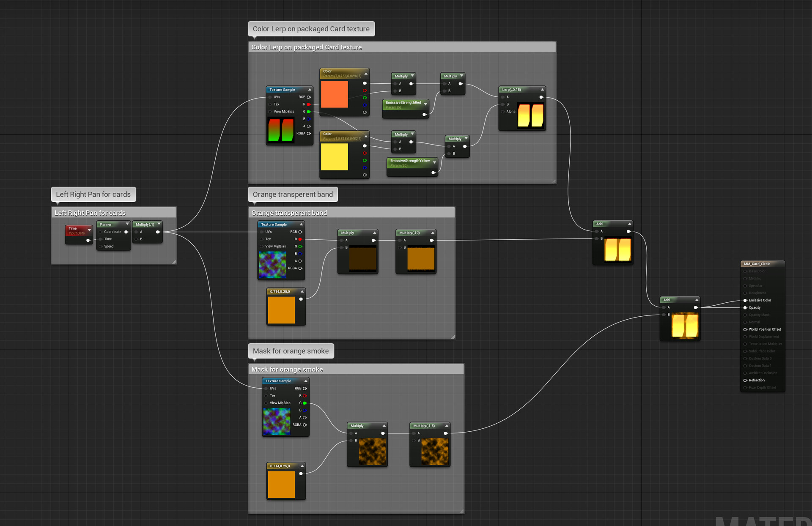
Task: Click the Time node output pin
Action: click(x=88, y=240)
